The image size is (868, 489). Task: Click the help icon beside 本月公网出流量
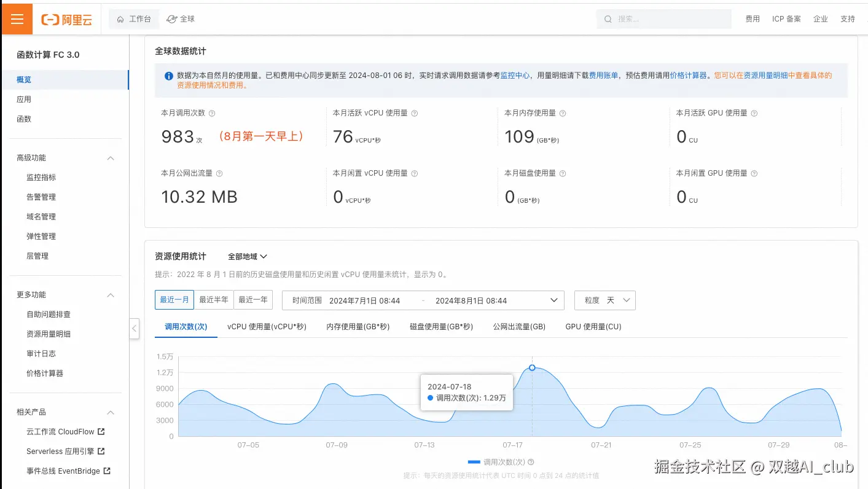[x=219, y=174]
